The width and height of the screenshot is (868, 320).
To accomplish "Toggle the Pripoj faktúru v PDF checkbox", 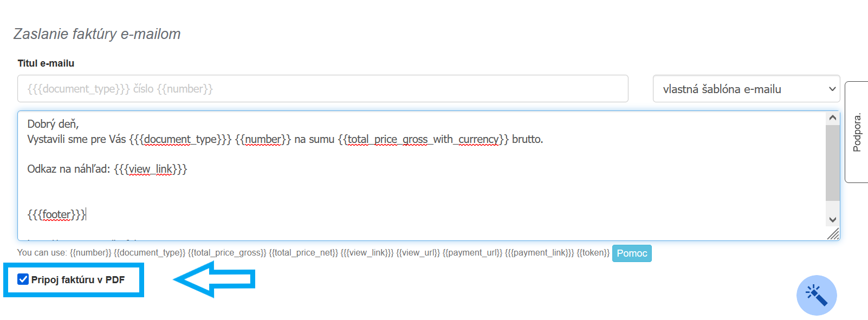I will click(x=23, y=279).
